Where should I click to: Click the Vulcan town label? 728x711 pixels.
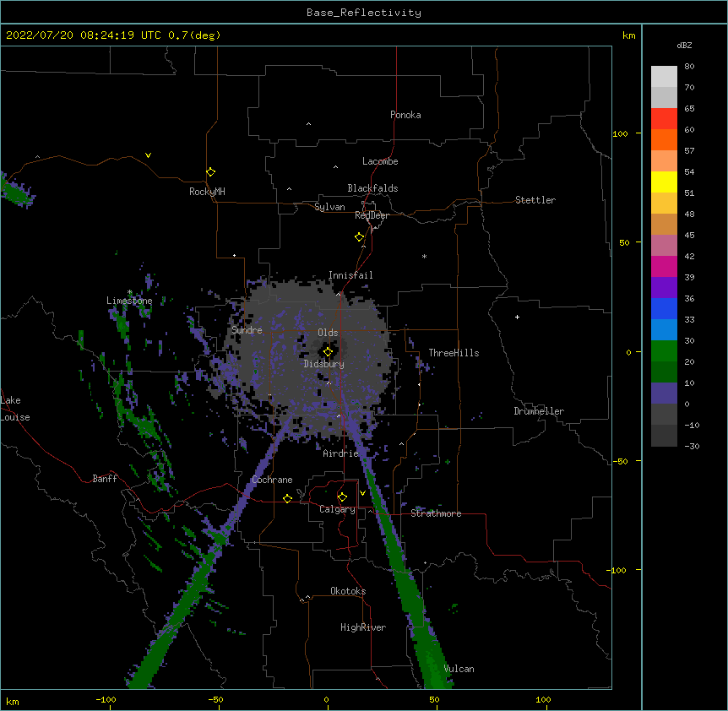click(459, 669)
